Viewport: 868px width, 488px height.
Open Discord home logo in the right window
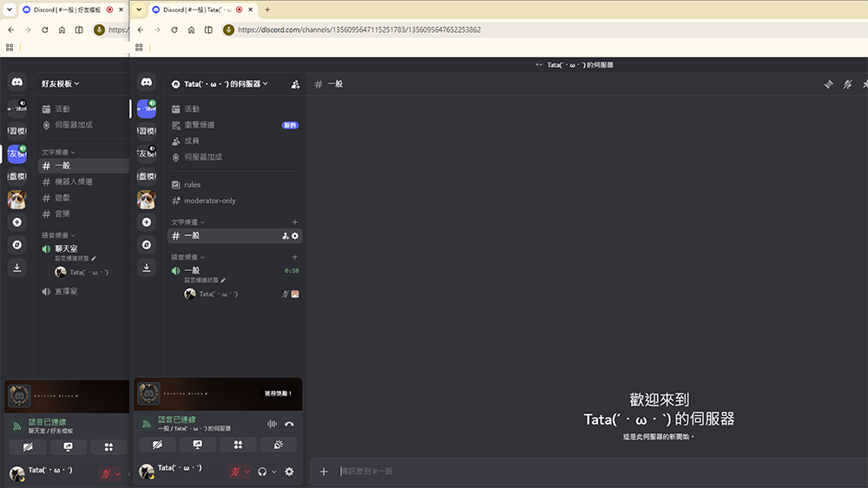pyautogui.click(x=147, y=82)
